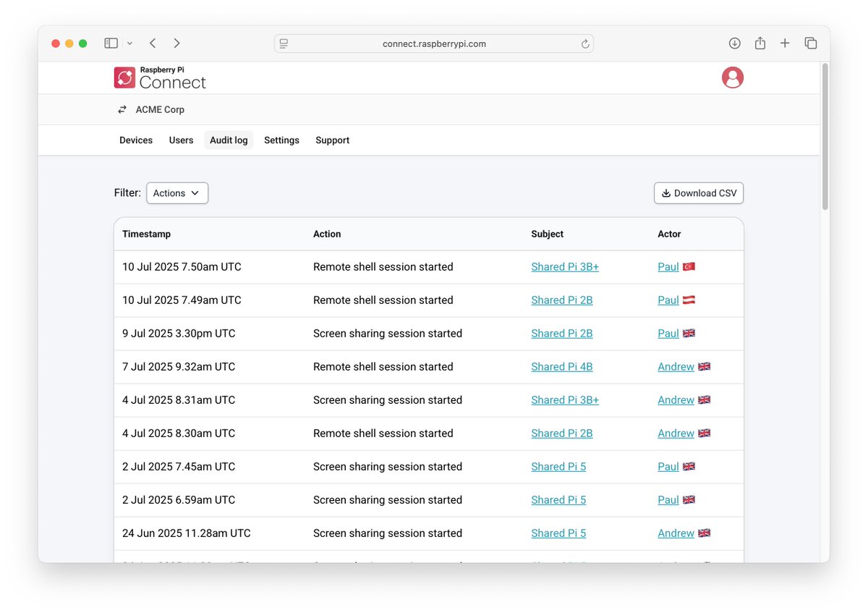This screenshot has height=613, width=868.
Task: Open Safari downloads icon
Action: click(x=734, y=43)
